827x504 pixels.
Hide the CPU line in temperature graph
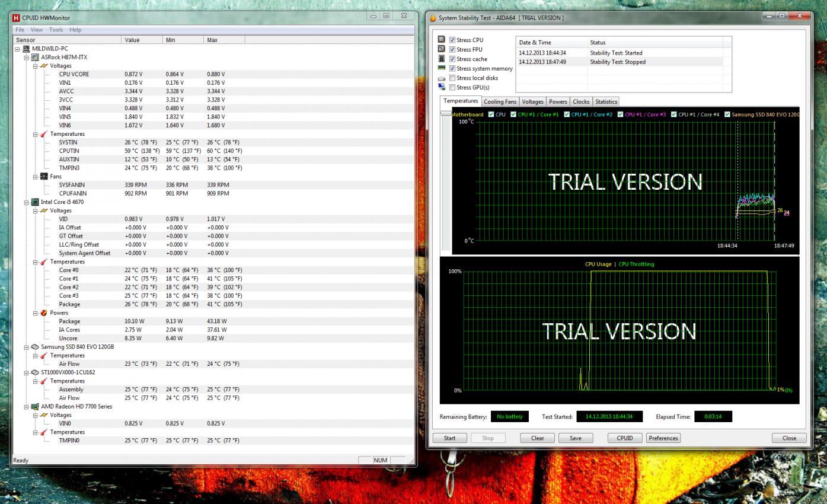tap(490, 114)
